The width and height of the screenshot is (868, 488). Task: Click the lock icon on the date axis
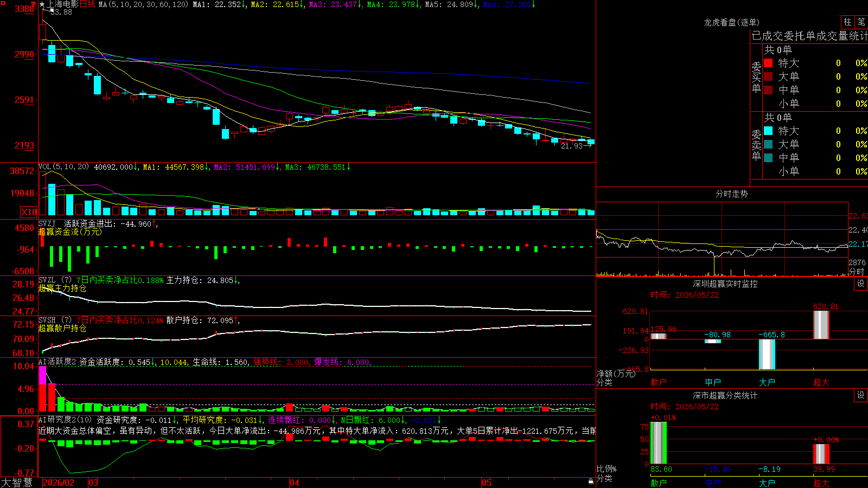(591, 481)
